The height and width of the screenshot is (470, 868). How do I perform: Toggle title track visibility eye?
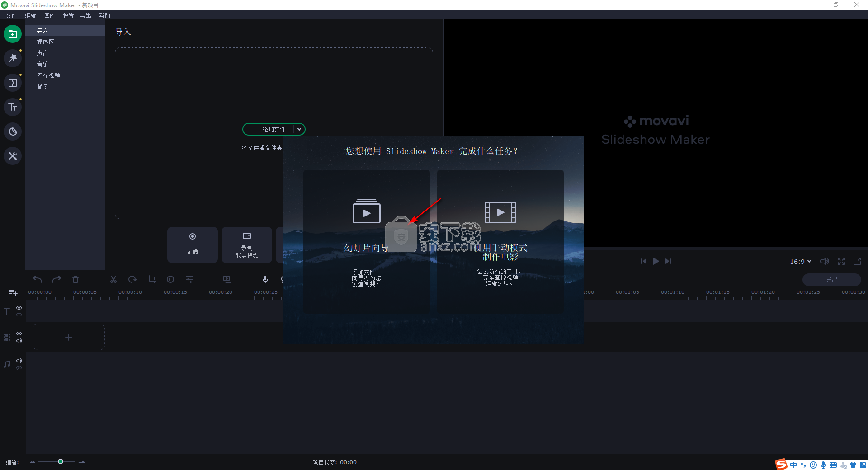pyautogui.click(x=19, y=307)
